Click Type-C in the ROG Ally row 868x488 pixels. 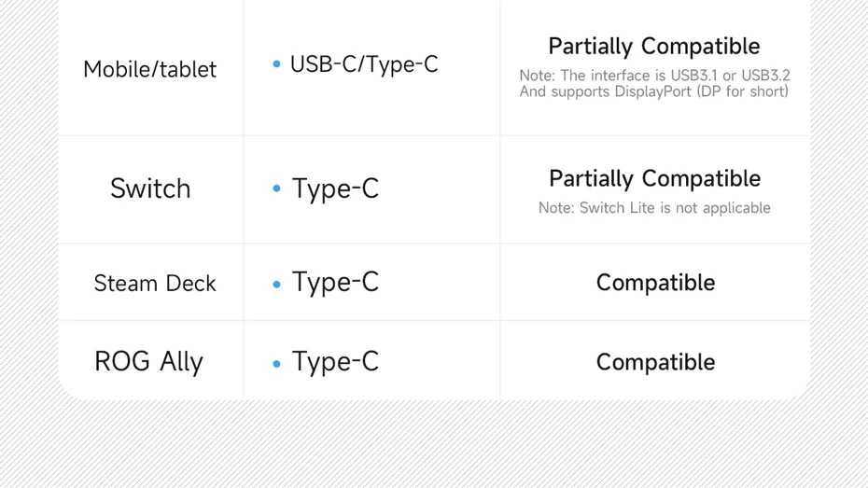[335, 362]
